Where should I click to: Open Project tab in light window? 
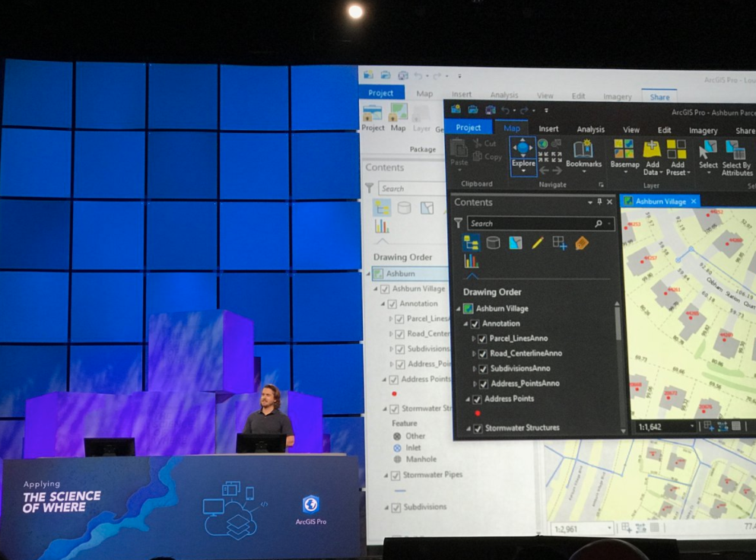point(380,93)
